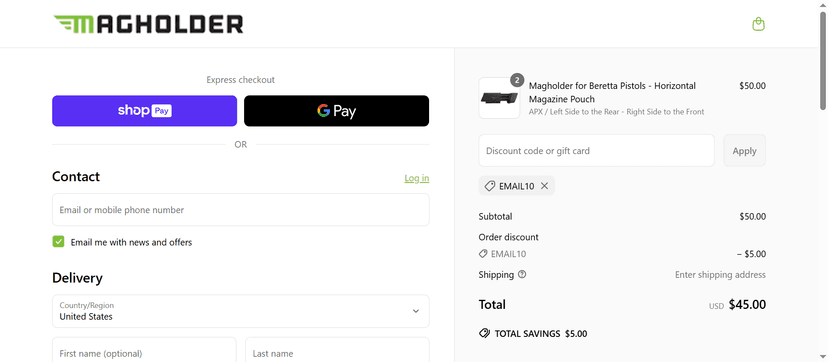Click the Magholder logo
828x362 pixels.
[x=148, y=24]
